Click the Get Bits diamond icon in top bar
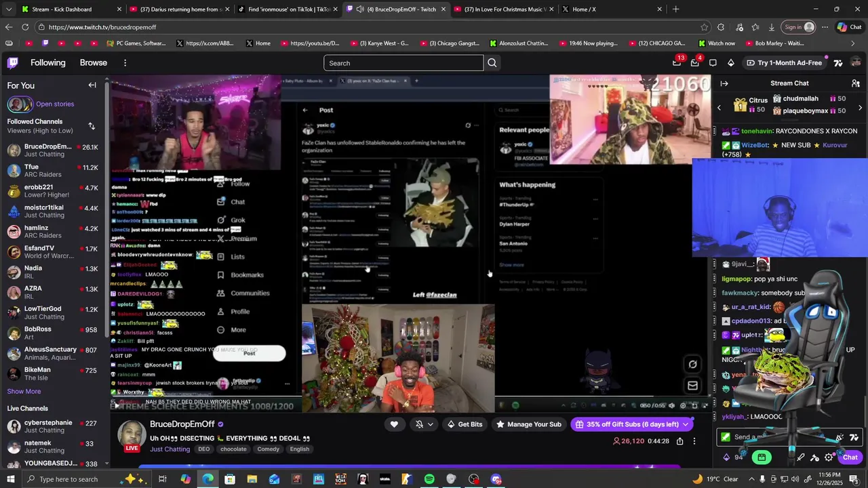 tap(730, 63)
